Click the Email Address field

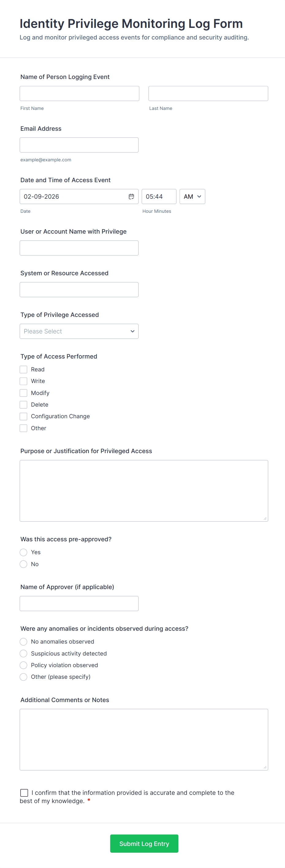pos(79,145)
